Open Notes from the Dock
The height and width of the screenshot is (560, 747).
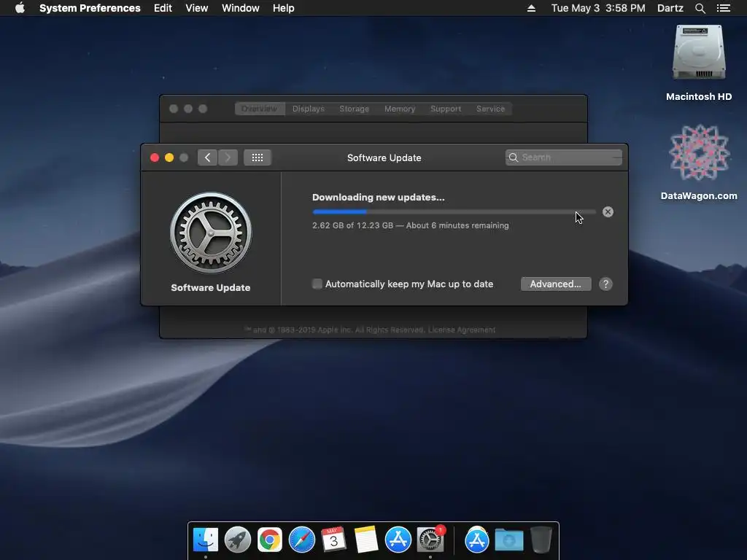click(366, 540)
